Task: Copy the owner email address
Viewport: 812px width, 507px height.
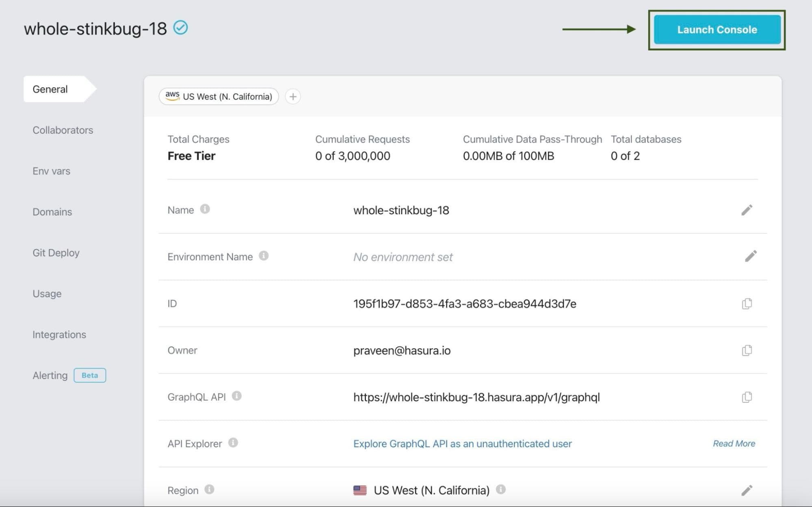Action: pos(747,350)
